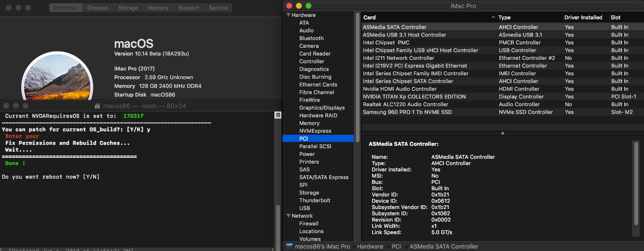Click the pane split divider handle dot
644x251 pixels.
[x=503, y=133]
